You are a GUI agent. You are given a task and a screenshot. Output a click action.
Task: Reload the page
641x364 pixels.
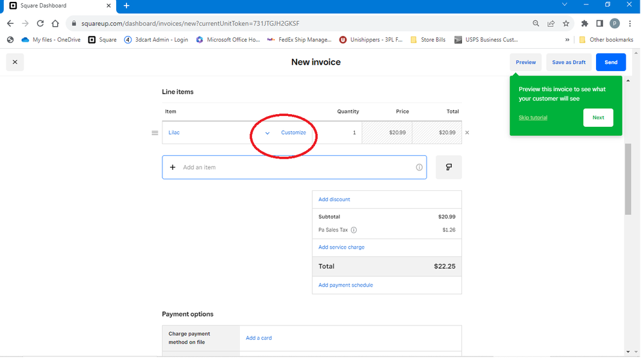coord(40,23)
